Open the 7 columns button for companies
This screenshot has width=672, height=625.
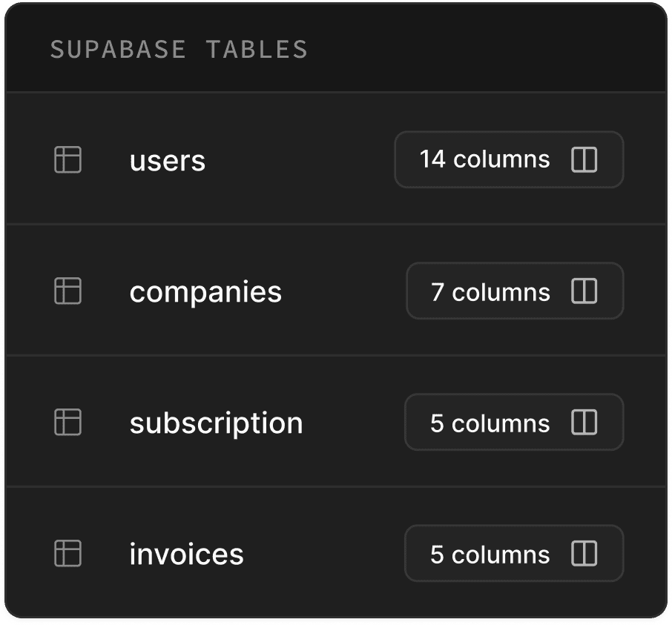[515, 291]
